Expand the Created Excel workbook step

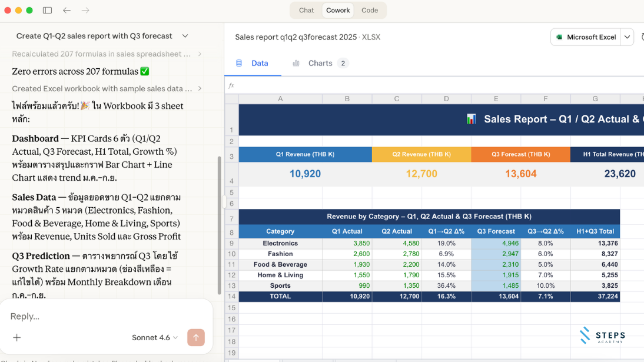coord(200,89)
